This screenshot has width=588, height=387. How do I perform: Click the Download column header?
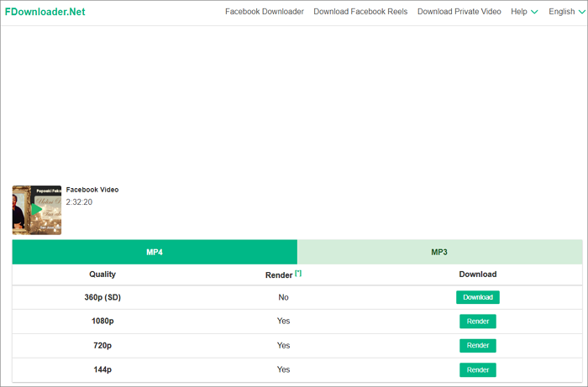pyautogui.click(x=477, y=275)
